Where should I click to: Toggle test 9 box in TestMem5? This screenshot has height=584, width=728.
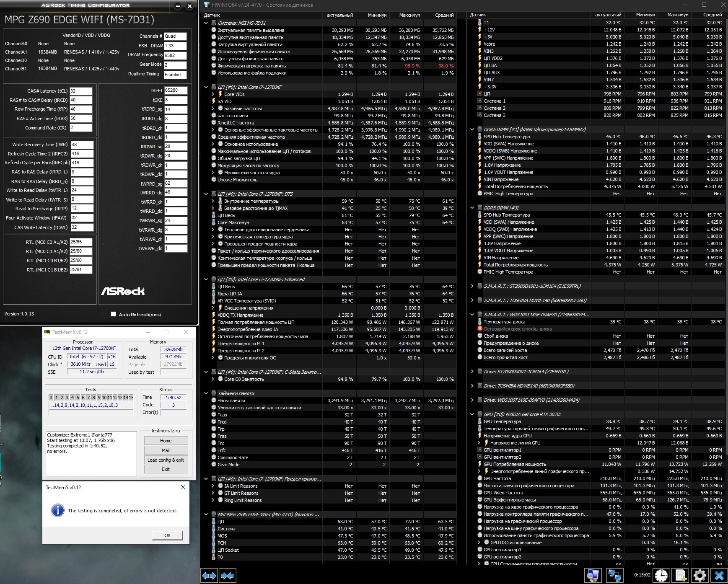click(x=99, y=398)
